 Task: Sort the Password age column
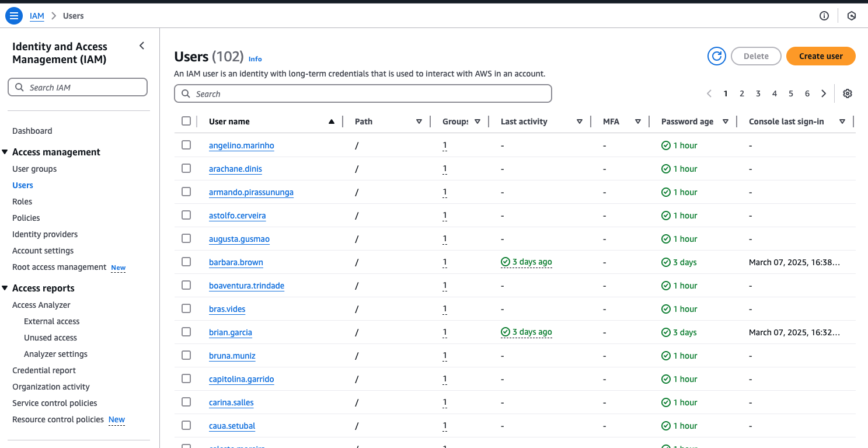(x=725, y=121)
